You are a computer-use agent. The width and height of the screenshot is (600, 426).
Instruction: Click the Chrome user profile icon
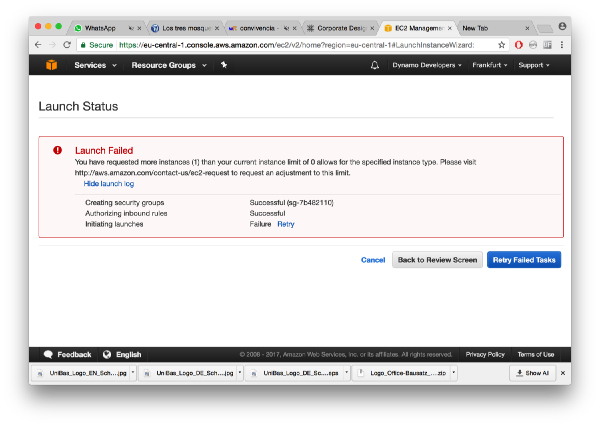coord(562,26)
